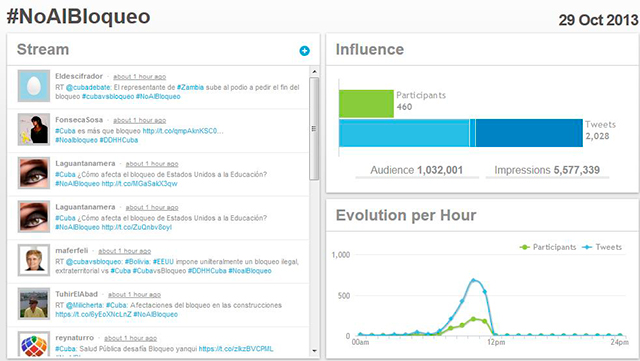This screenshot has width=640, height=361.
Task: Open the maferfeli profile photo
Action: pyautogui.click(x=34, y=260)
